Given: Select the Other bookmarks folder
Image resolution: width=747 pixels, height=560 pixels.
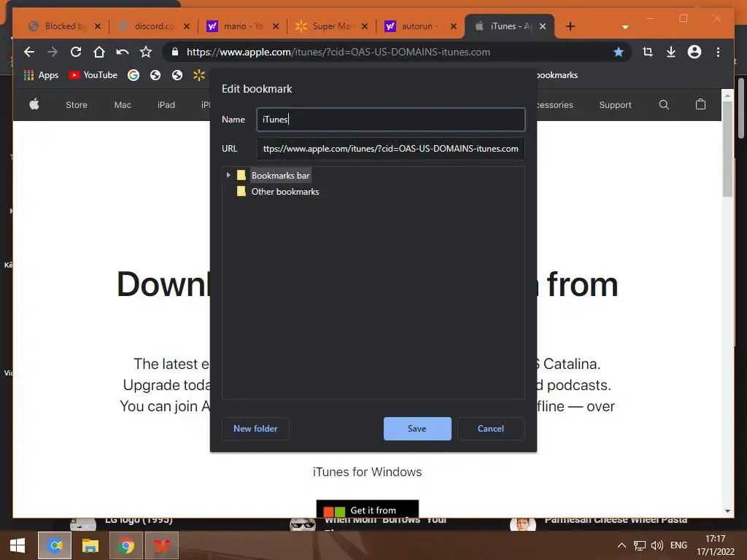Looking at the screenshot, I should tap(285, 192).
